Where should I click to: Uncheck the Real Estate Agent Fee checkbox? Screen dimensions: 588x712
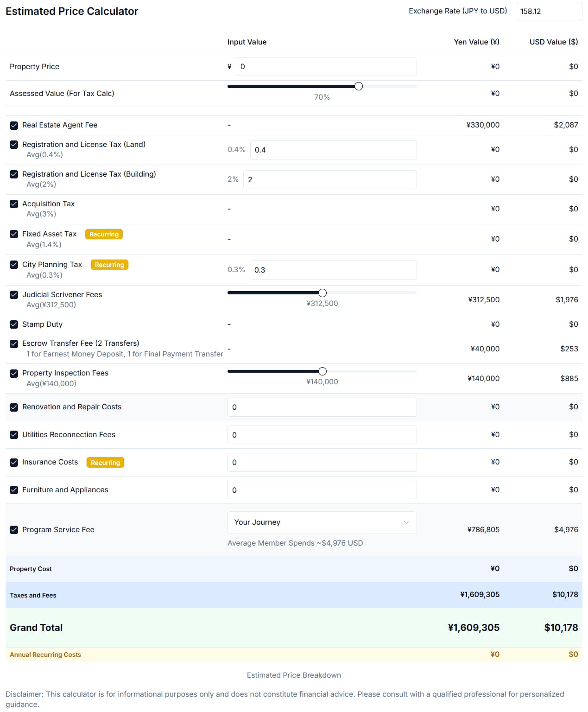coord(14,125)
